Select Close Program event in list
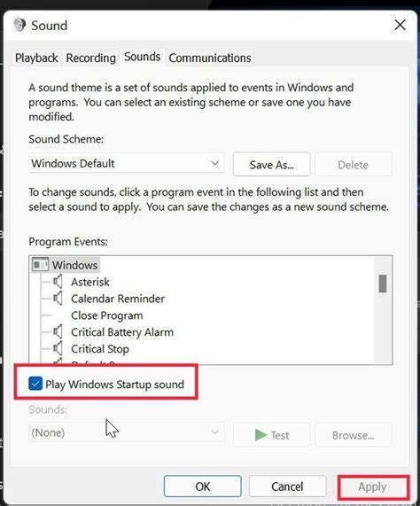The width and height of the screenshot is (420, 506). tap(107, 315)
